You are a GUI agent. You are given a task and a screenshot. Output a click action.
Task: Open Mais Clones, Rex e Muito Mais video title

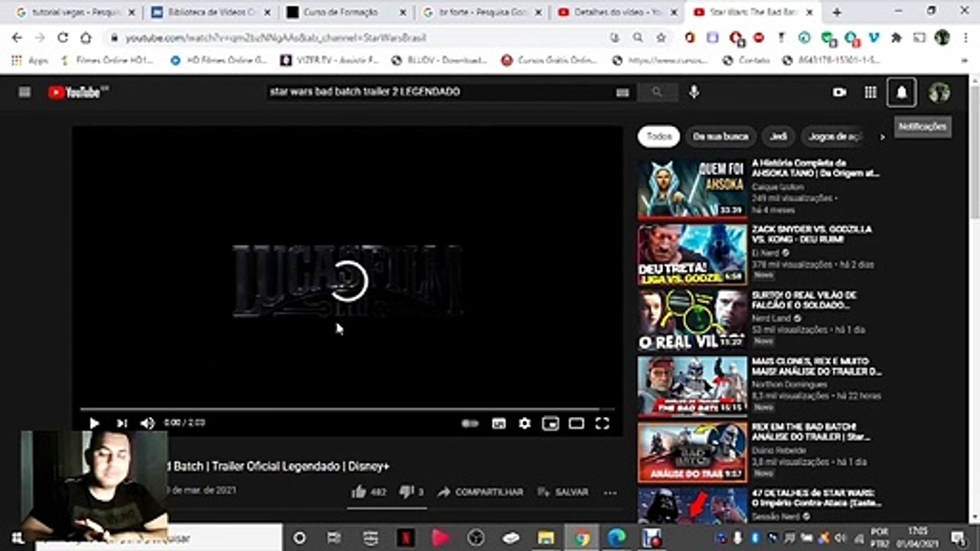click(x=816, y=367)
